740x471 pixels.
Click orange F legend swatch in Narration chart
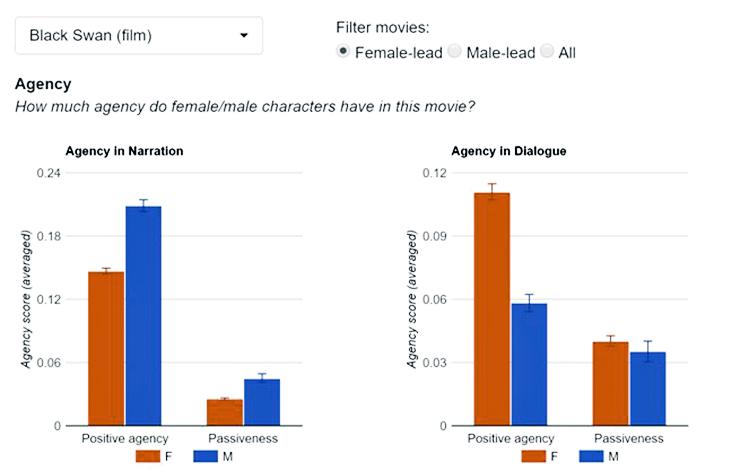tap(148, 456)
